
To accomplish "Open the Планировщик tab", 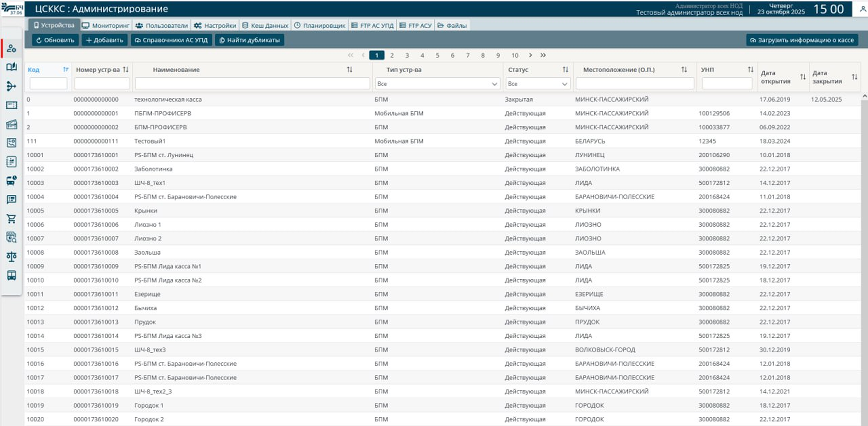I will [320, 26].
